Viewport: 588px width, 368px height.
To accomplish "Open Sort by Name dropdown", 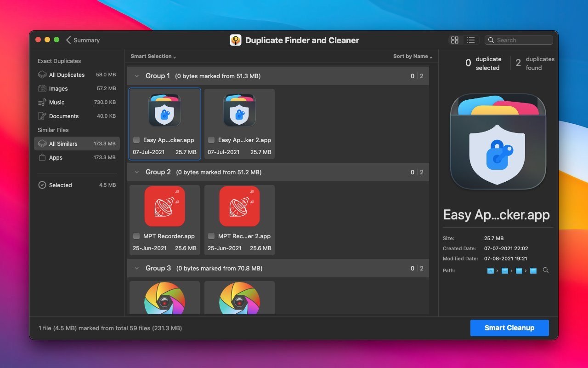I will click(413, 56).
